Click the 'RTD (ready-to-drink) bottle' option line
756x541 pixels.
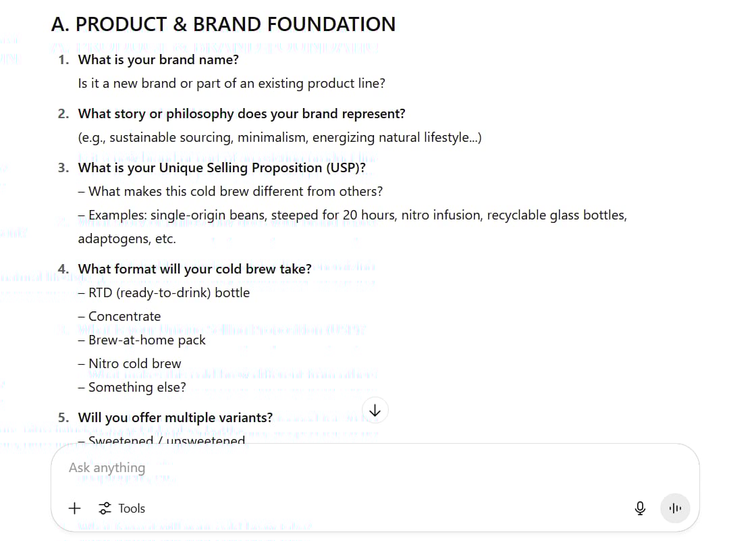[164, 293]
